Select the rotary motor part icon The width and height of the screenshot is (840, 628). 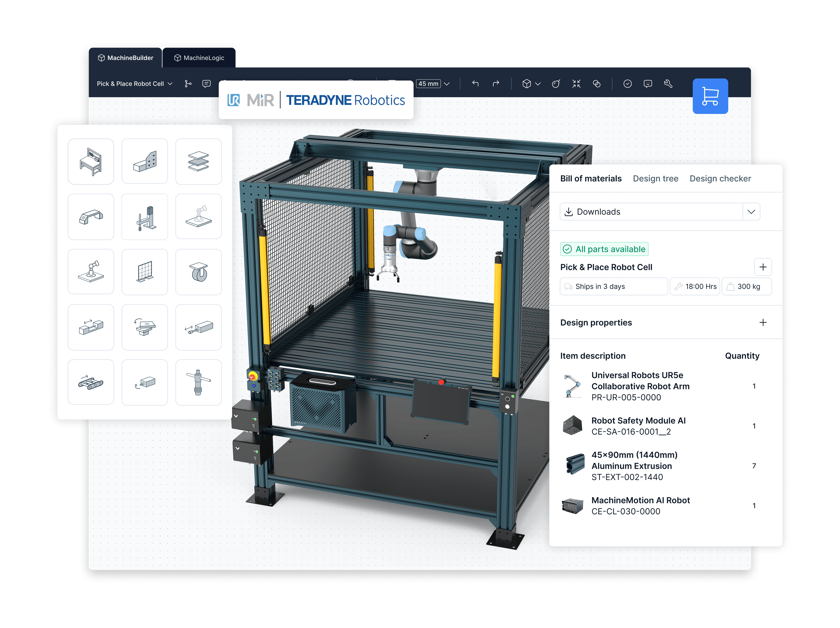coord(145,382)
